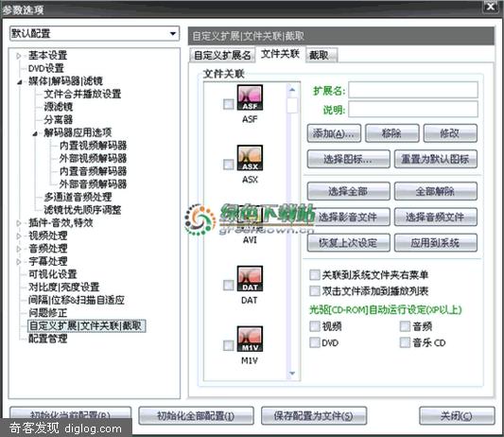
Task: Enable 关联到系统文件夹右菜单 checkbox
Action: point(314,275)
